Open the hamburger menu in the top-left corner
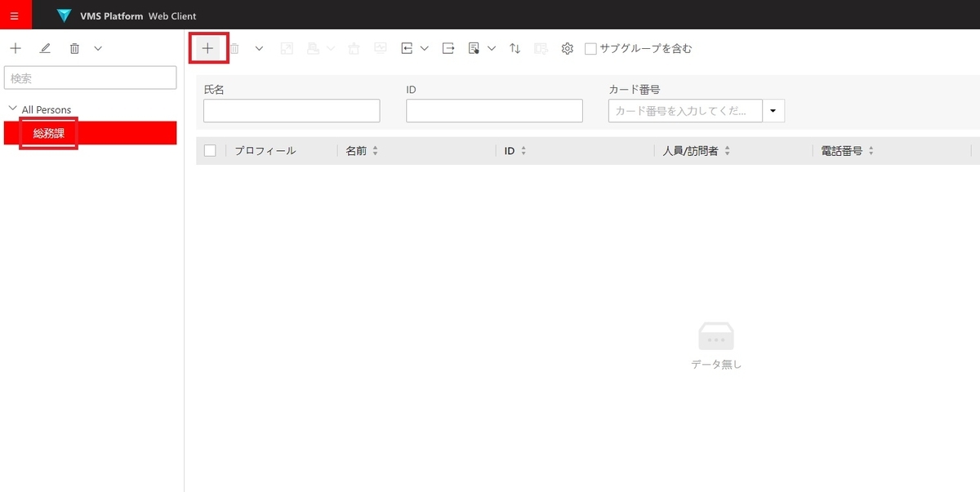The width and height of the screenshot is (980, 492). point(15,15)
